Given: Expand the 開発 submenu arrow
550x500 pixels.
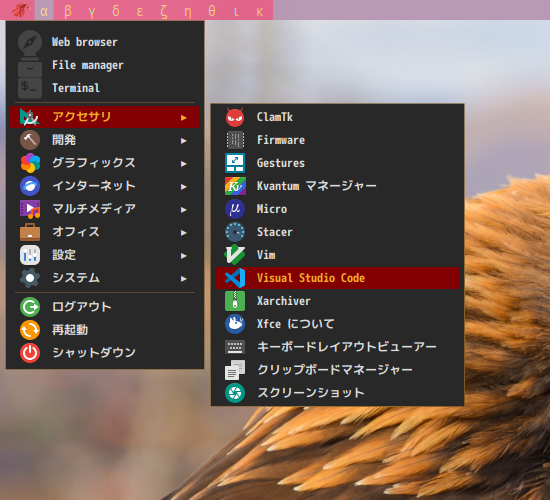Looking at the screenshot, I should (x=183, y=141).
